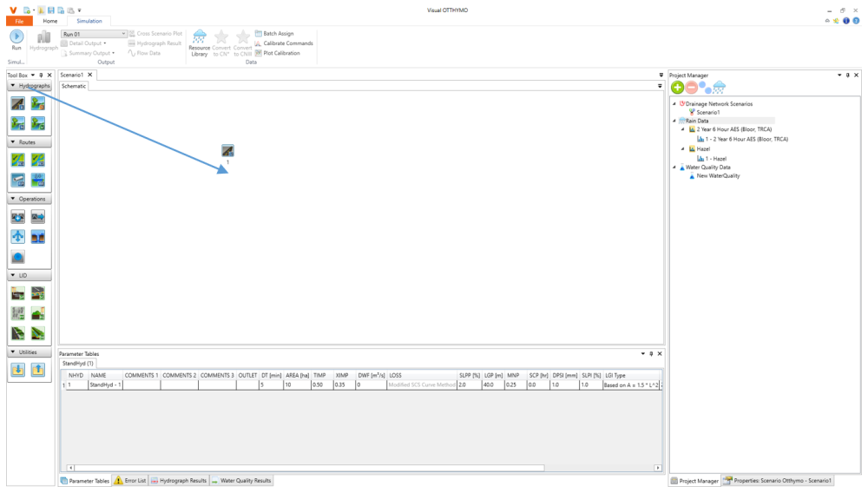Image resolution: width=868 pixels, height=493 pixels.
Task: Click the up-arrow export utility icon
Action: pyautogui.click(x=37, y=370)
